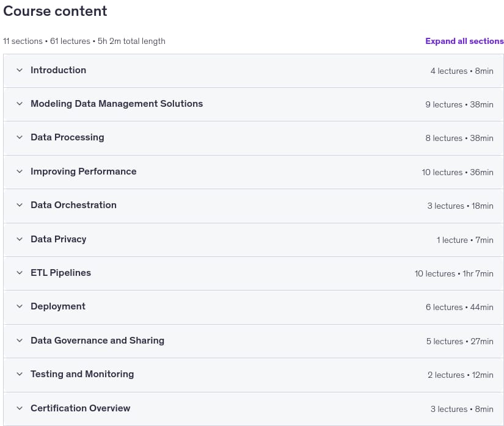Viewport: 504px width, 426px height.
Task: Select the '3 lectures • 18min' label
Action: 460,206
